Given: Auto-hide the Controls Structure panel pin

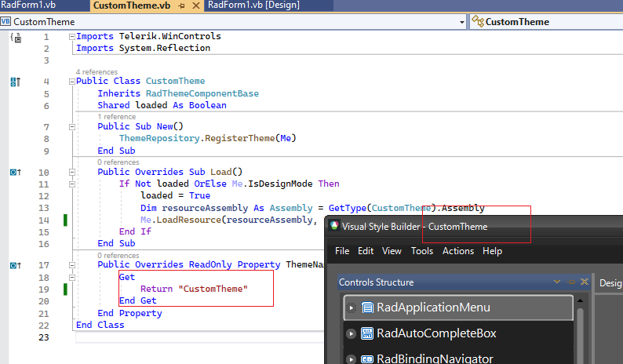Looking at the screenshot, I should click(x=571, y=282).
